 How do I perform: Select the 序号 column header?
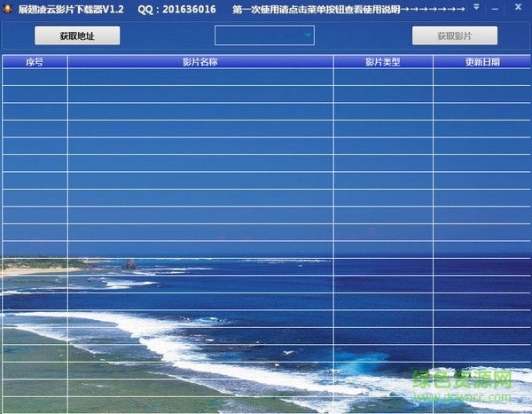coord(35,62)
